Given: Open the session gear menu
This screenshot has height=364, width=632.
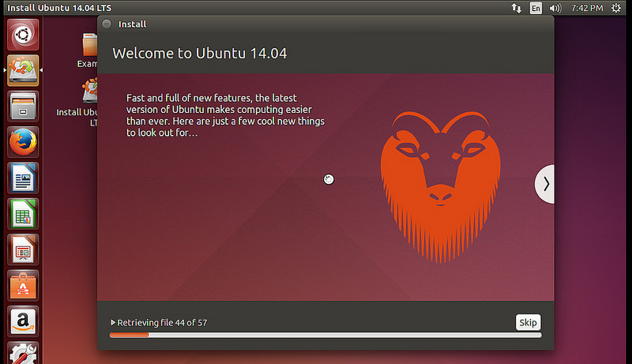Looking at the screenshot, I should pos(618,8).
